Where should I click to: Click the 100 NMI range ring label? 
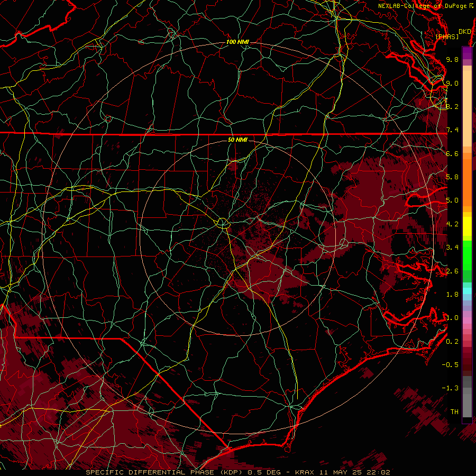click(x=237, y=42)
